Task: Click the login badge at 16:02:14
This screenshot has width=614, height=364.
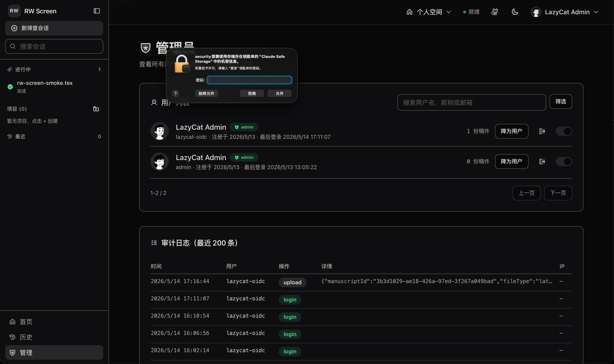Action: (290, 351)
